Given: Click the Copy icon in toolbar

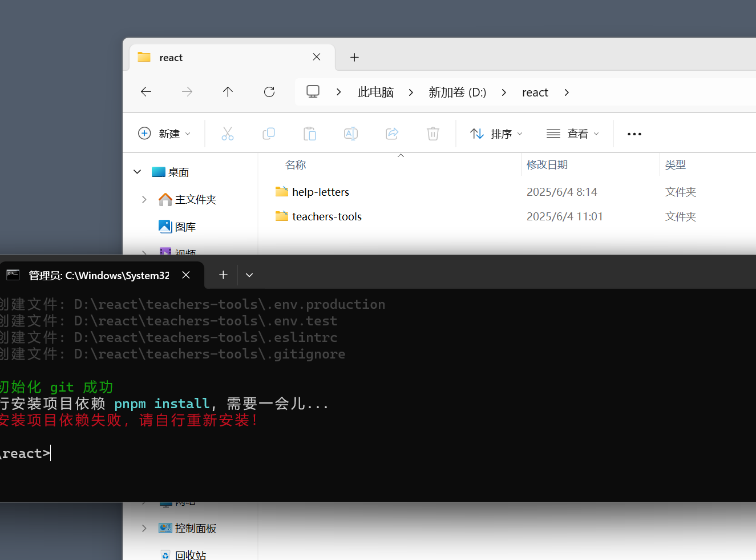Looking at the screenshot, I should (269, 134).
